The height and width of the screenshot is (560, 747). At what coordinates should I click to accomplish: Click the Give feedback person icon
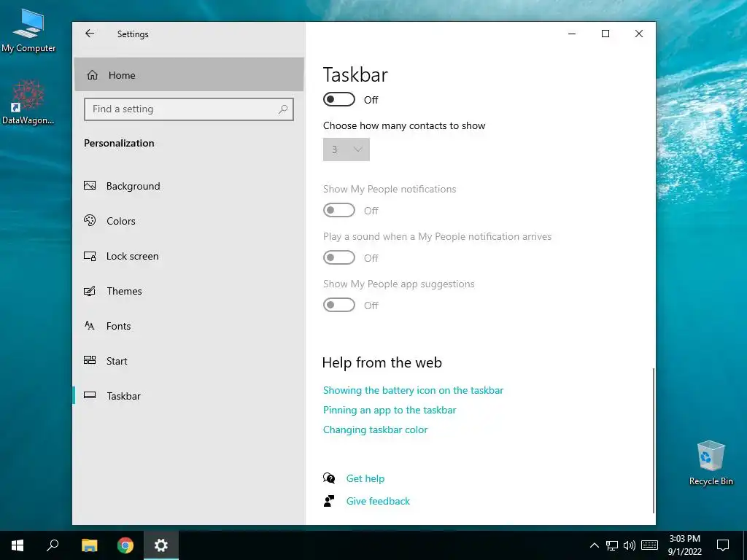(x=329, y=501)
